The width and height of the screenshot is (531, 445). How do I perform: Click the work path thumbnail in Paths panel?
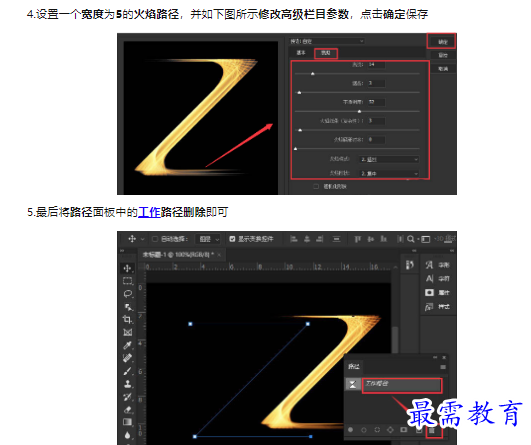tap(353, 384)
